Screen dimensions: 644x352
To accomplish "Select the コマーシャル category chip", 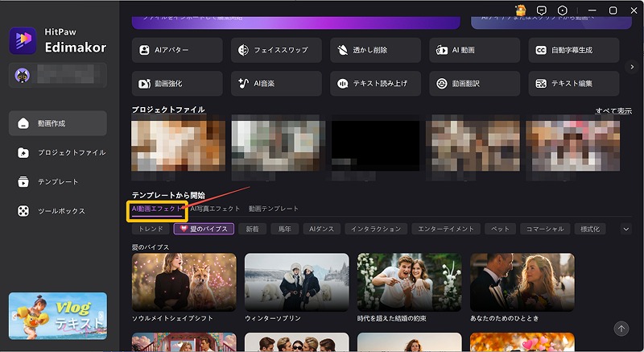I will click(545, 229).
